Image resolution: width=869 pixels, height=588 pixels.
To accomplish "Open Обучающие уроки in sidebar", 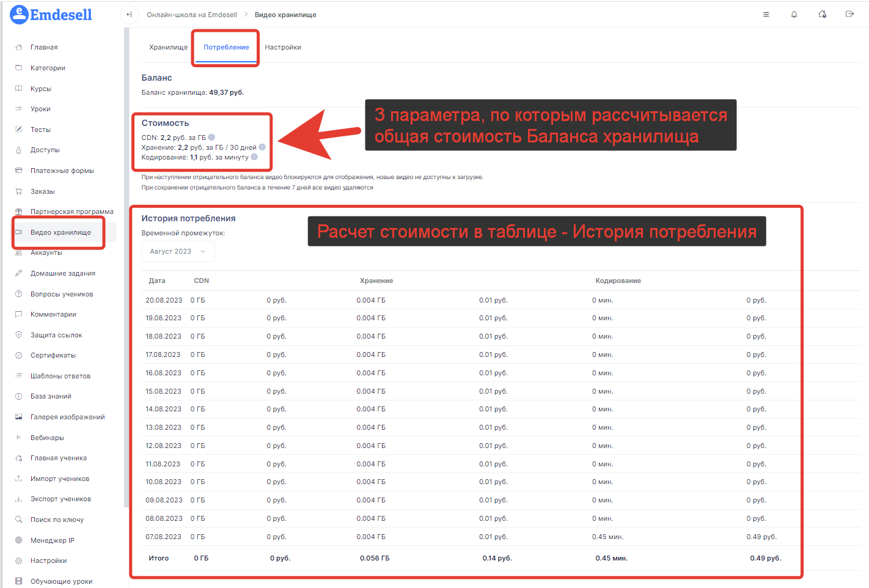I will [62, 581].
